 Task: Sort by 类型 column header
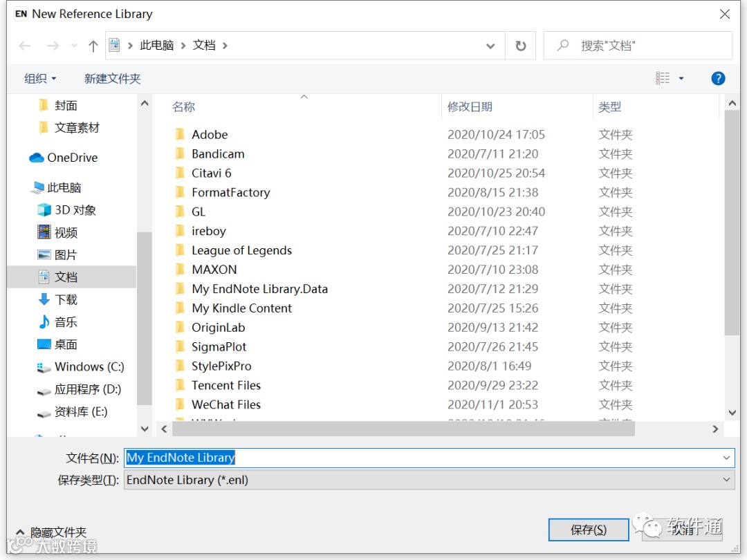(610, 106)
